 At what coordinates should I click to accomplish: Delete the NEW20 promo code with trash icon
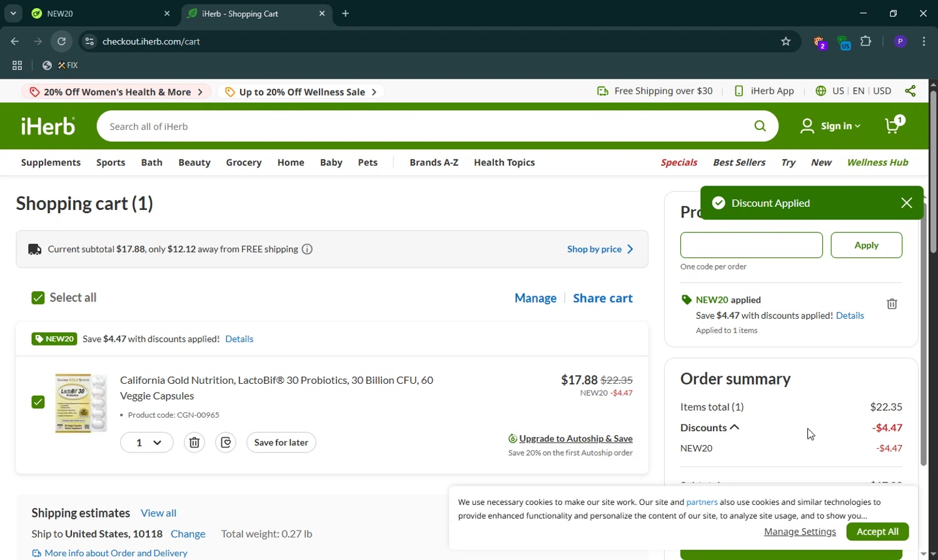(x=892, y=304)
